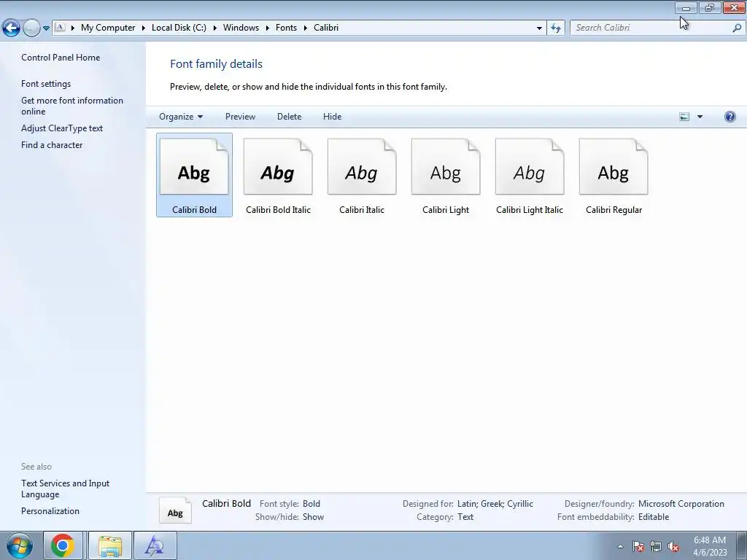Image resolution: width=747 pixels, height=560 pixels.
Task: Focus the Search Calibri input field
Action: click(650, 28)
